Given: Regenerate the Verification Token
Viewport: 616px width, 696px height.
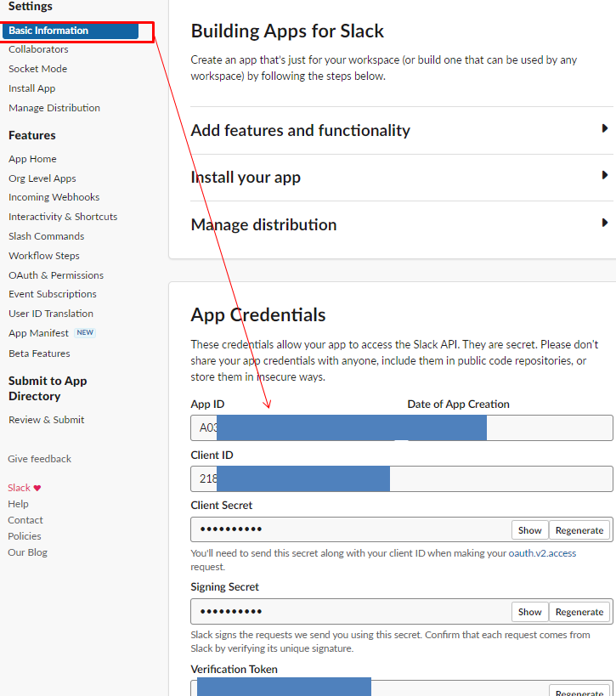Looking at the screenshot, I should pos(579,690).
